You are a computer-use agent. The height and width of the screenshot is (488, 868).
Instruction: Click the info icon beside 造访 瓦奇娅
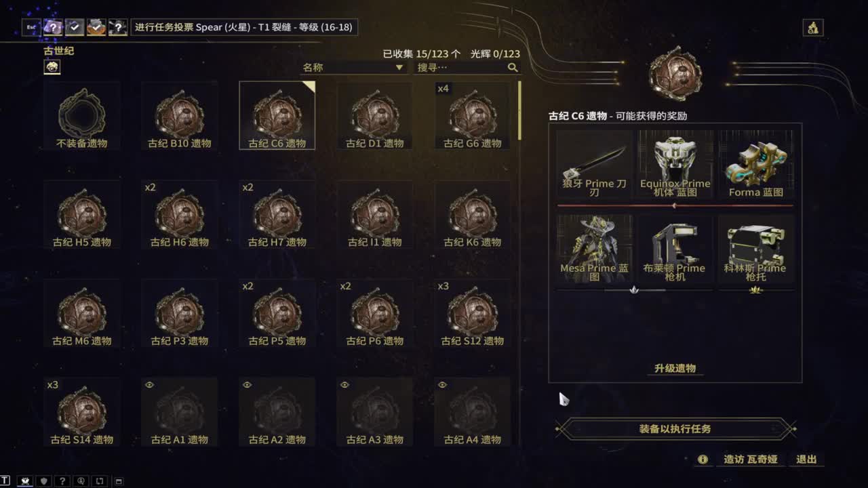click(703, 460)
